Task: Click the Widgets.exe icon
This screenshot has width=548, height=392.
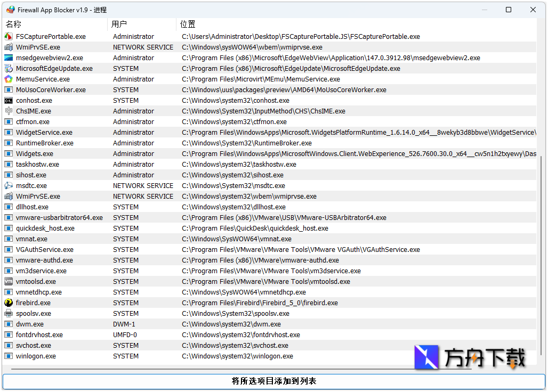Action: tap(9, 153)
